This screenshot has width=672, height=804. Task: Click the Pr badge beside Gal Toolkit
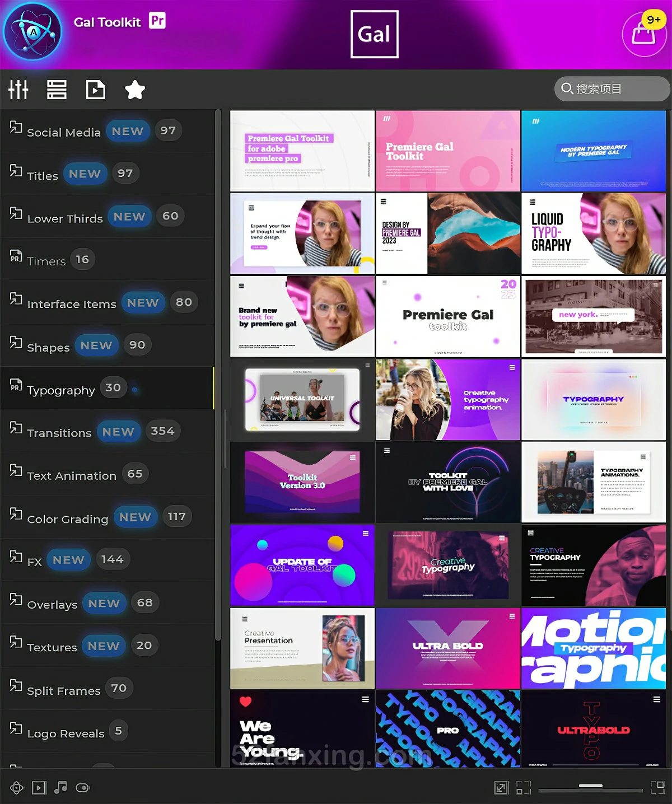pyautogui.click(x=157, y=21)
